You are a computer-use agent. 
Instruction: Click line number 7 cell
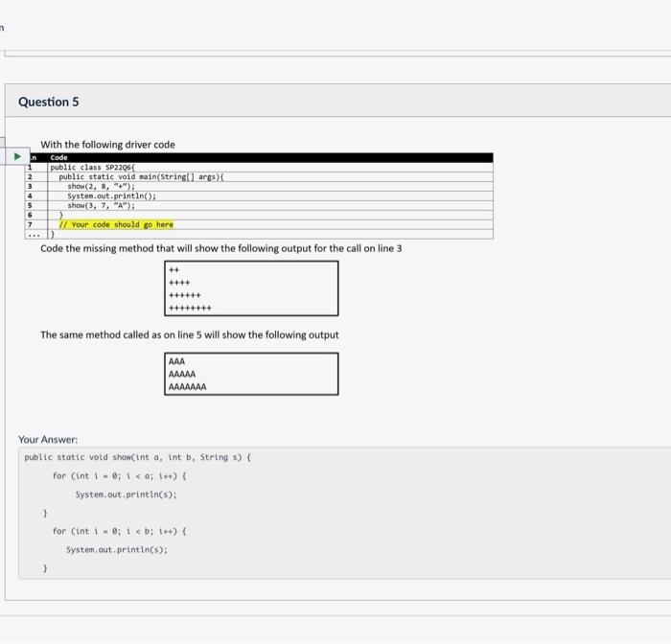click(x=35, y=224)
